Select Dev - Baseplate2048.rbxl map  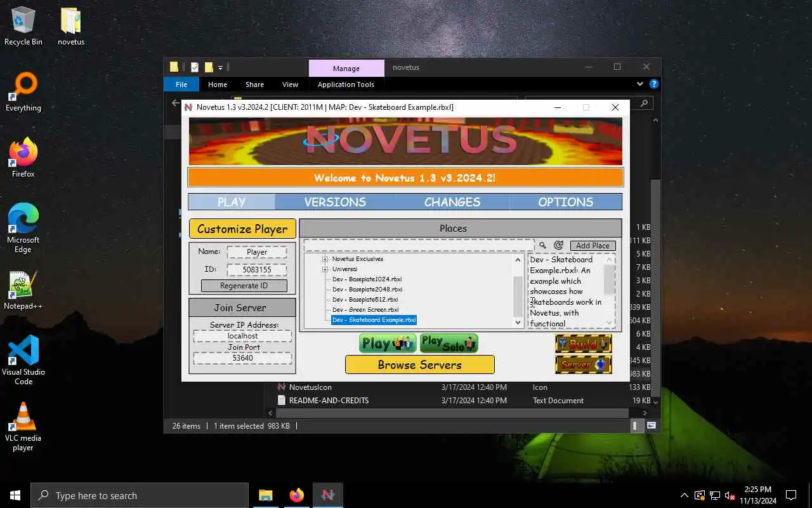(367, 290)
